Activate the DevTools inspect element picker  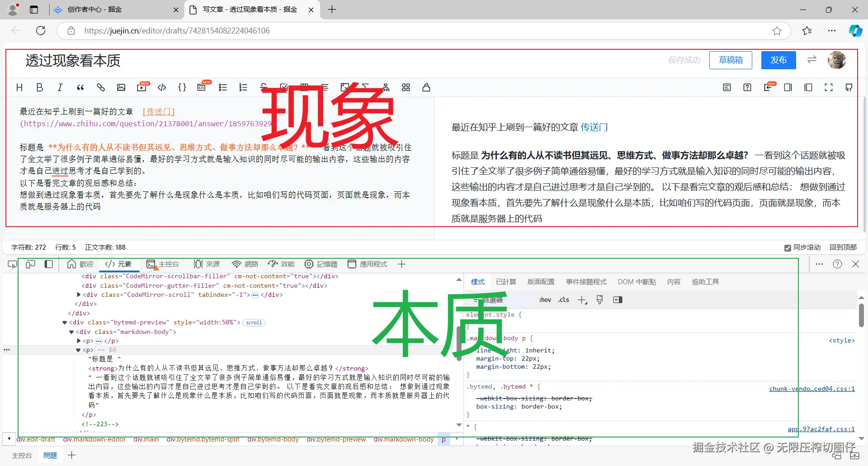(x=12, y=264)
